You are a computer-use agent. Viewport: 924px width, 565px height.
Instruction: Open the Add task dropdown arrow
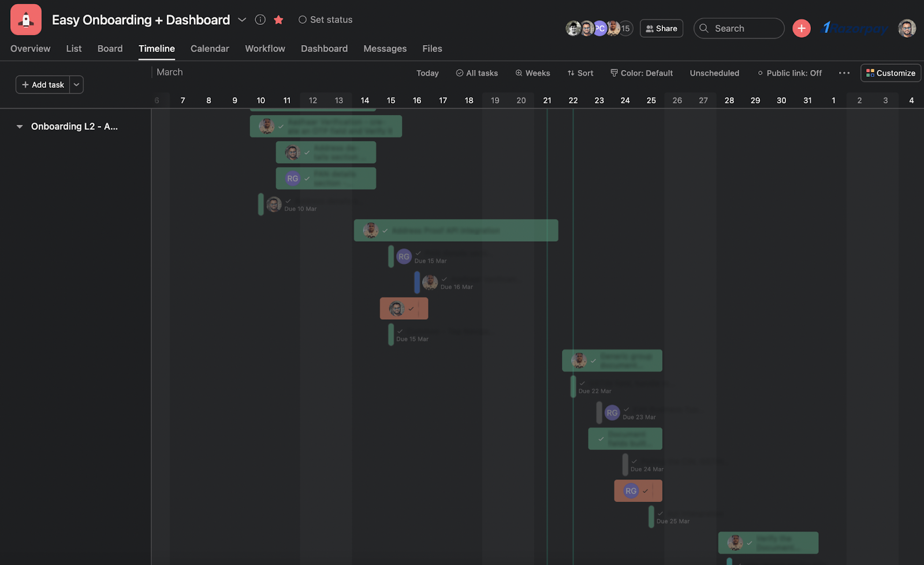[x=76, y=84]
